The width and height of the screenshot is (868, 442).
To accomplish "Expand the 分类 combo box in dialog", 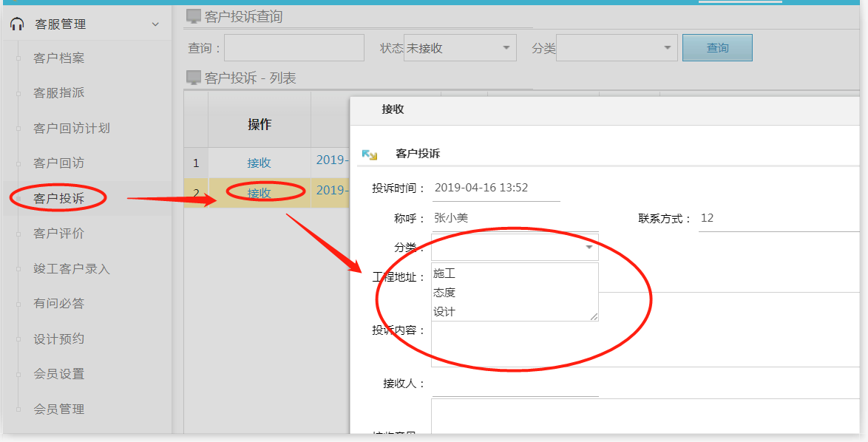I will tap(589, 248).
